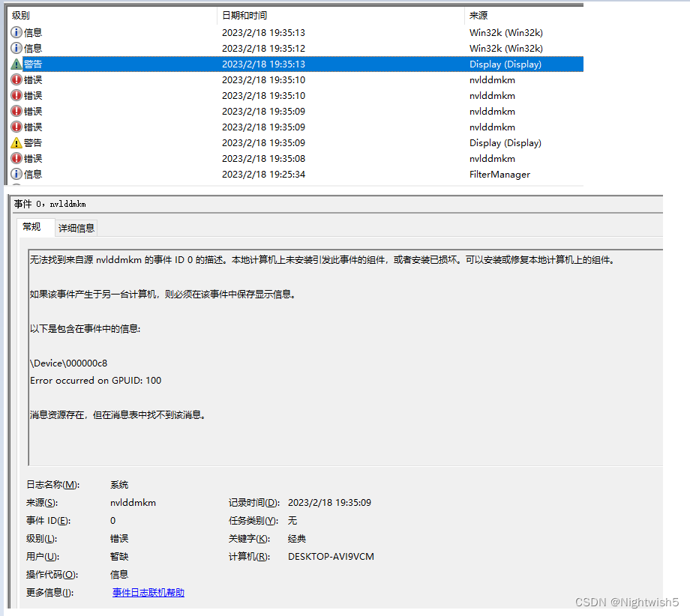Click the error icon of the nvlddmkm 19:35:08 event
The width and height of the screenshot is (690, 616).
pos(17,158)
